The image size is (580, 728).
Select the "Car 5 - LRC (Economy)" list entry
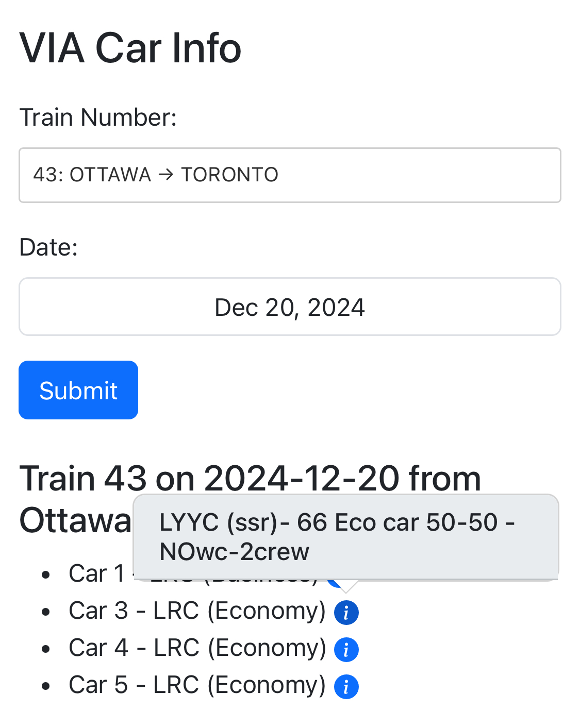[x=197, y=685]
